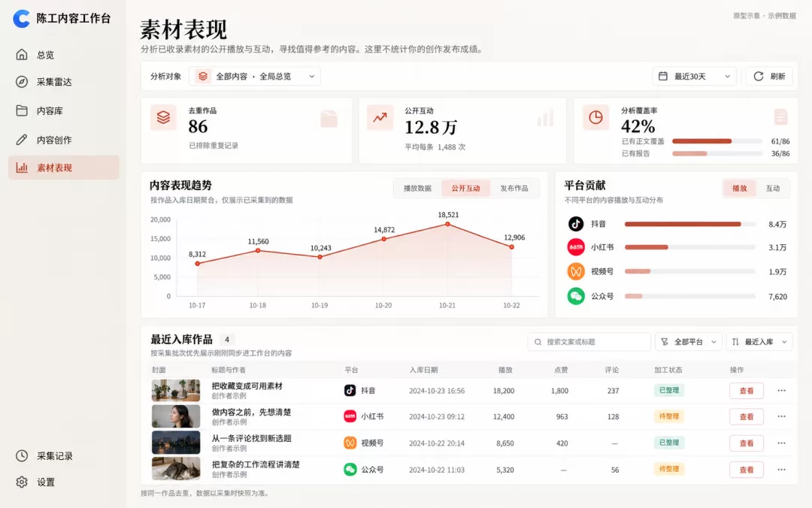812x508 pixels.
Task: Click layers icon in 分析对象 selector
Action: [203, 76]
